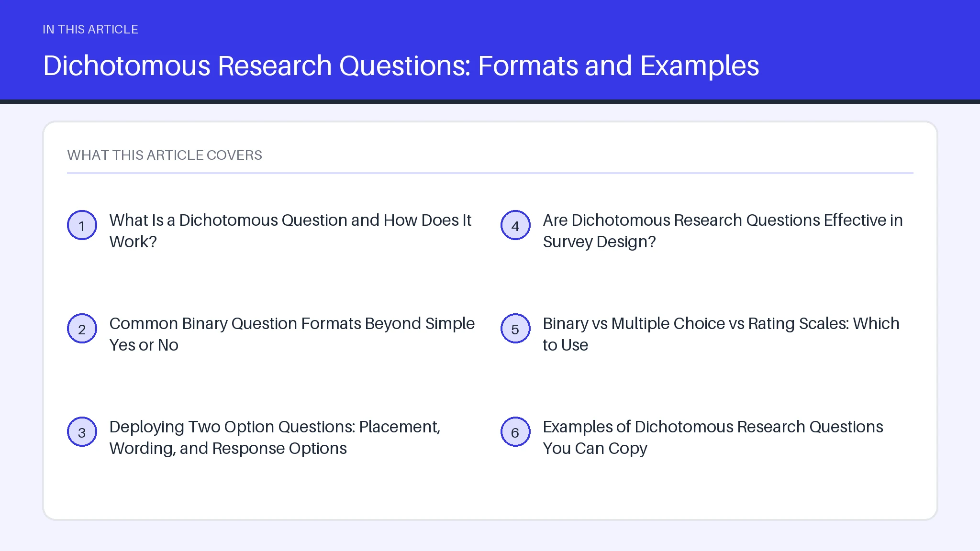Click the number 2 circle badge
The image size is (980, 551).
pos(82,329)
